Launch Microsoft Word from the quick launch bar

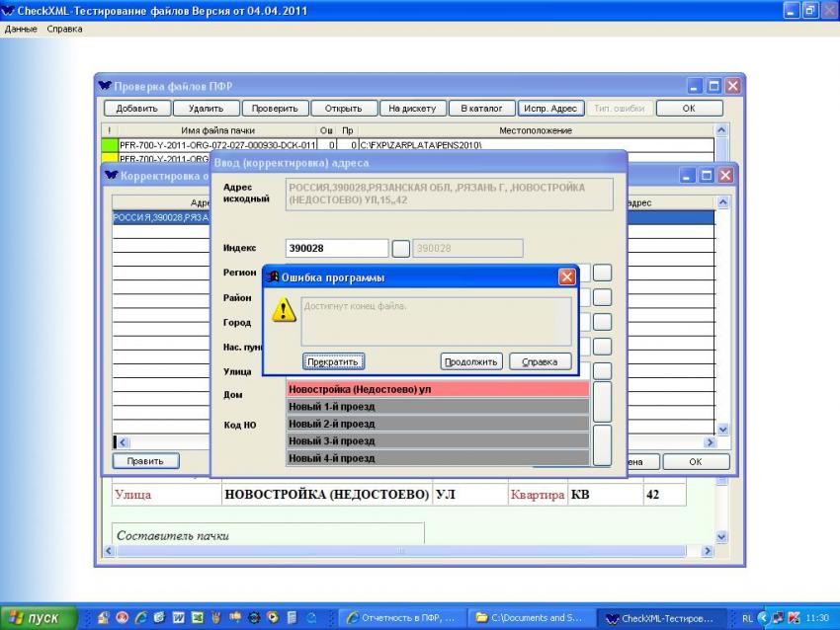point(179,618)
